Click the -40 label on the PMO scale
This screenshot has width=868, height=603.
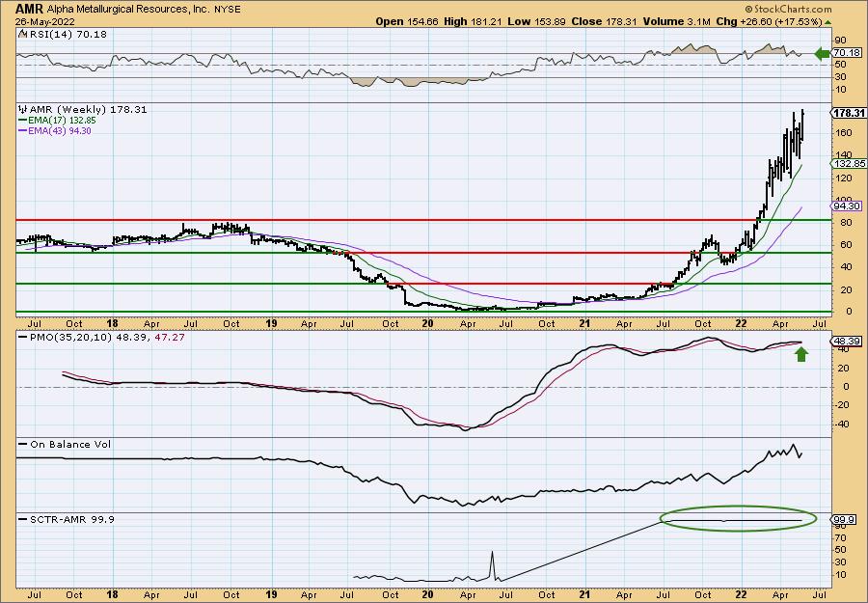(x=841, y=425)
